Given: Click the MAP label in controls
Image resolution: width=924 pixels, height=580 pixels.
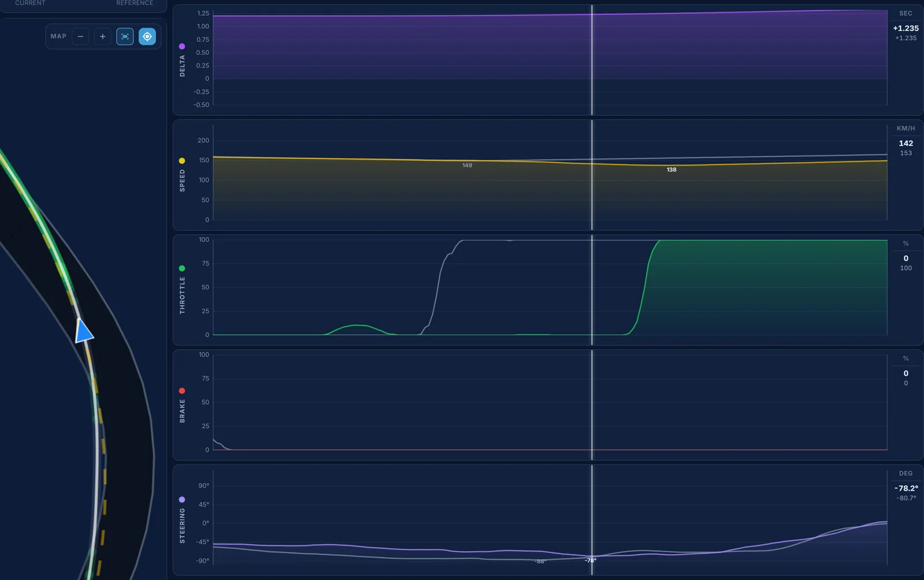Looking at the screenshot, I should (x=58, y=36).
